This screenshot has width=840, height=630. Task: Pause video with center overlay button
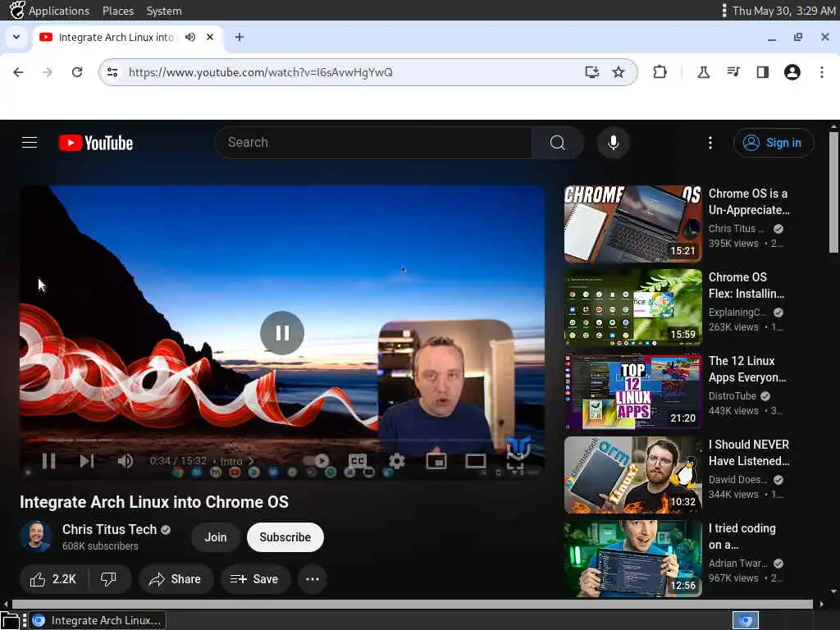pyautogui.click(x=282, y=333)
